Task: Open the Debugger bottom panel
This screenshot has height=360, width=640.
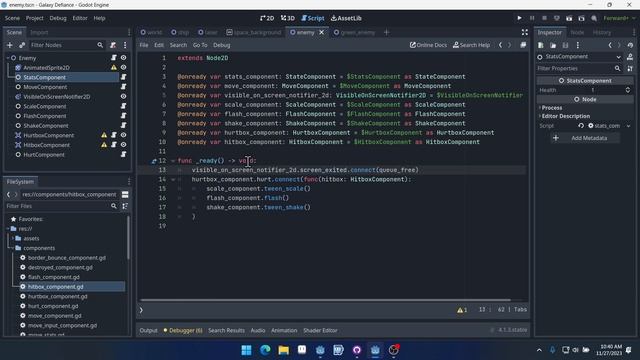Action: 183,330
